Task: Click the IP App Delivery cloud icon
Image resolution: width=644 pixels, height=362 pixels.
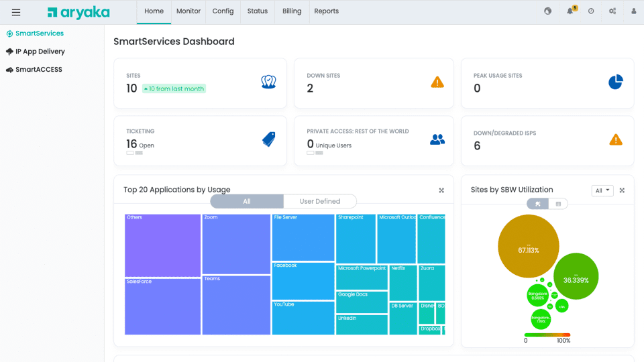Action: coord(9,52)
